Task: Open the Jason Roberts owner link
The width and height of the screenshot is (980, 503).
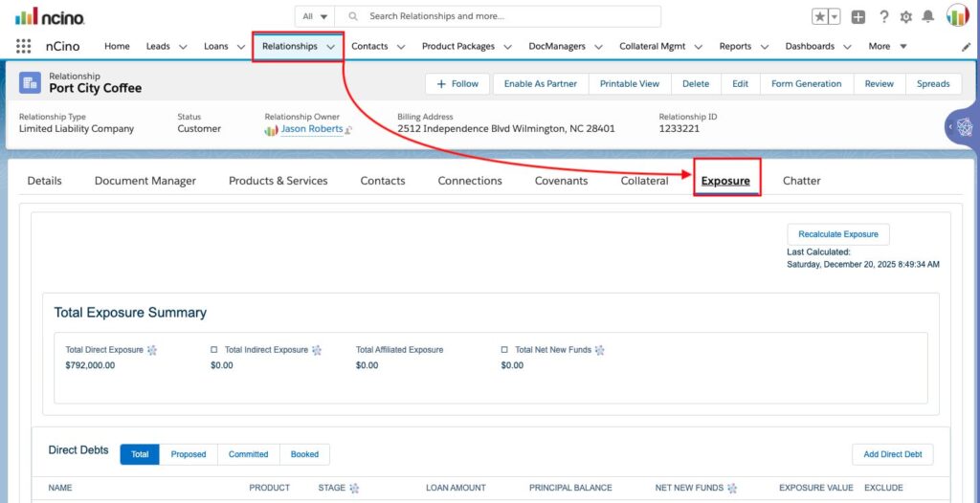Action: point(311,129)
